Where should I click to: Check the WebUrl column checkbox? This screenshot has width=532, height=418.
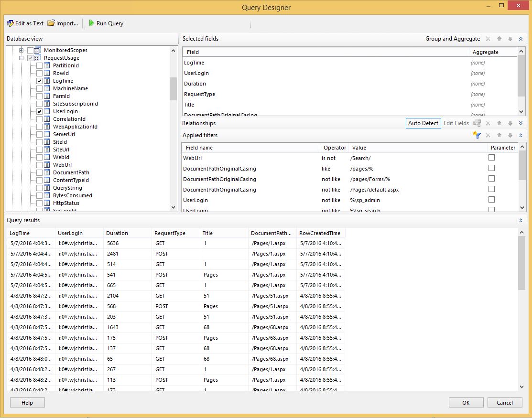tap(39, 165)
